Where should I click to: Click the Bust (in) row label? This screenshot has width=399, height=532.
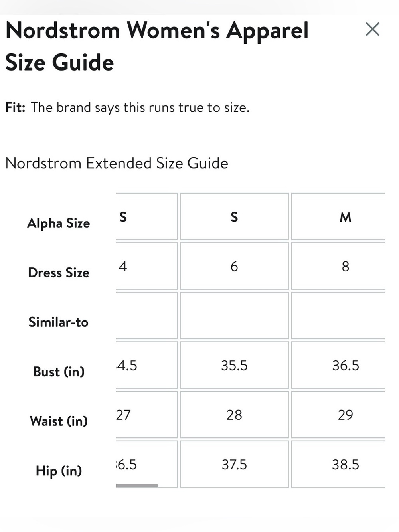coord(59,372)
